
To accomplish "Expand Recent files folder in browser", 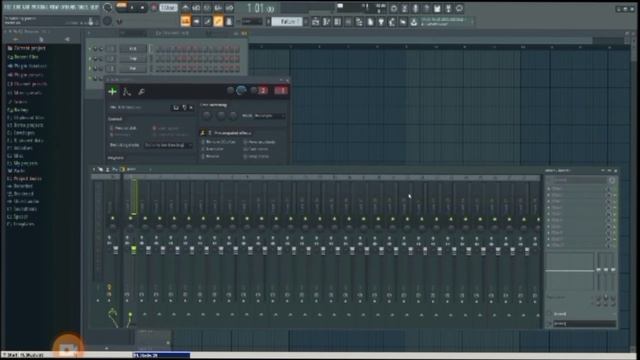I will (23, 57).
